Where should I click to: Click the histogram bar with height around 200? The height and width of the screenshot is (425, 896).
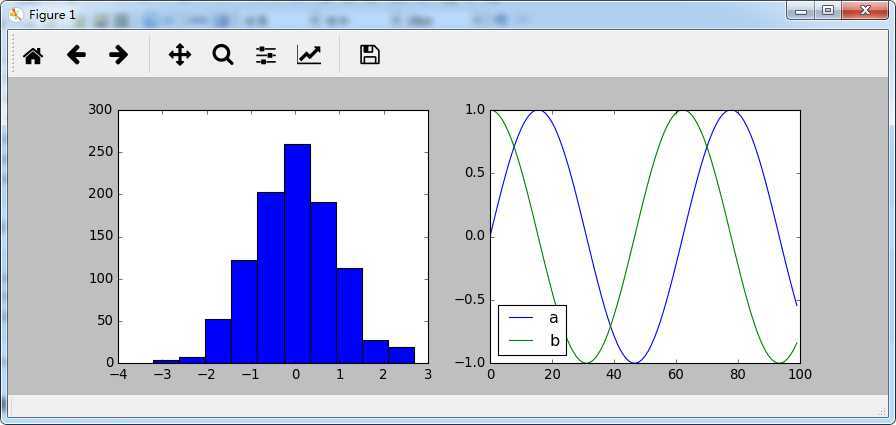point(270,278)
